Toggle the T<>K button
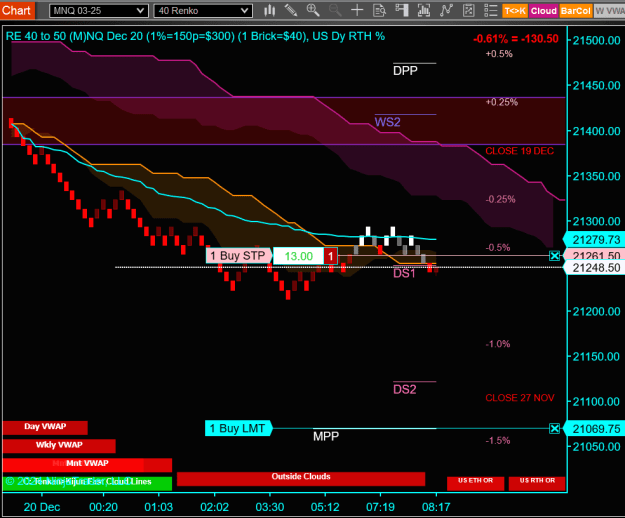Screen dimensions: 625x518 coord(515,11)
